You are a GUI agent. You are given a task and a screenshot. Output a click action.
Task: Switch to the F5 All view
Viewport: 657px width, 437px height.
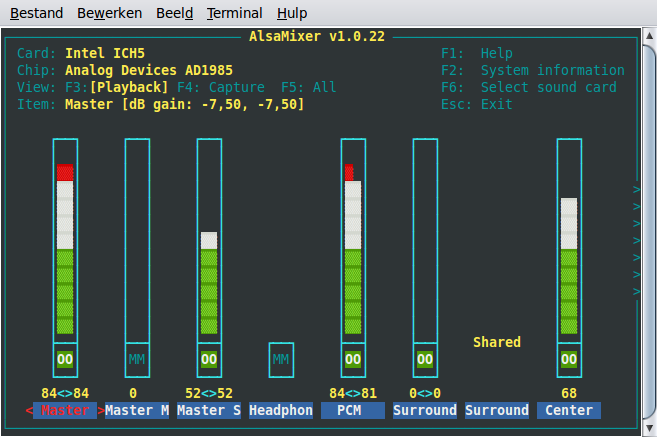(308, 87)
